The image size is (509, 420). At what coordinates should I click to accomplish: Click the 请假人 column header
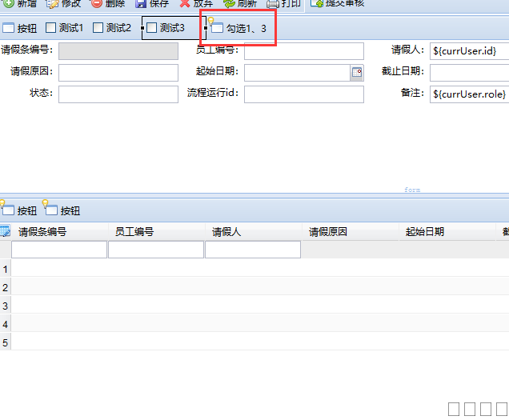(x=226, y=232)
